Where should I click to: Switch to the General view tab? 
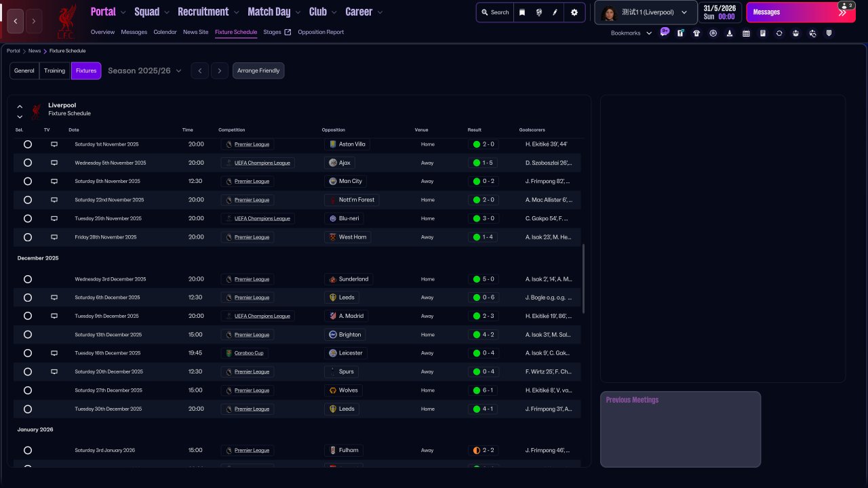point(24,70)
